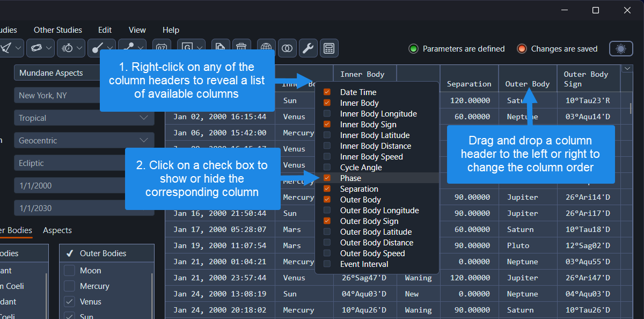Open the Other Studies menu

[58, 30]
